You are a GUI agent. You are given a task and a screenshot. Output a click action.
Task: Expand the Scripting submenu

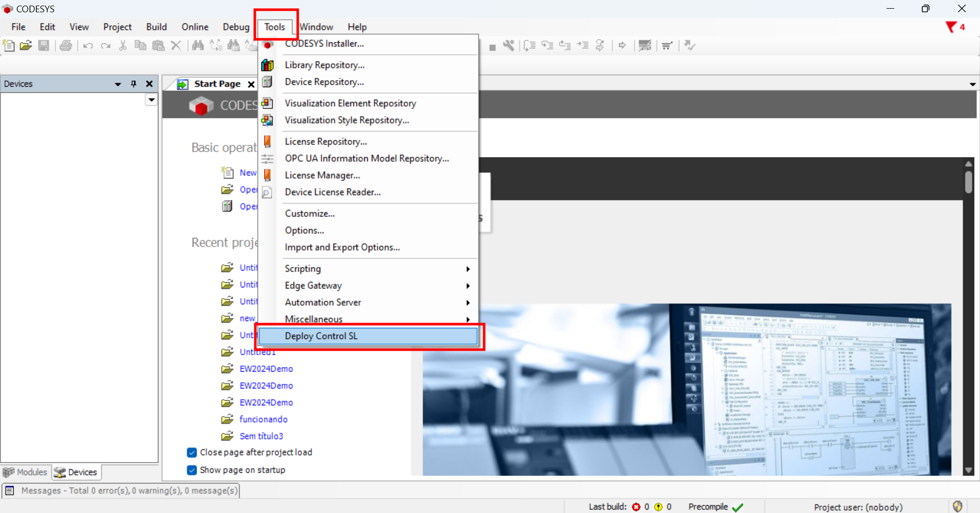[368, 268]
